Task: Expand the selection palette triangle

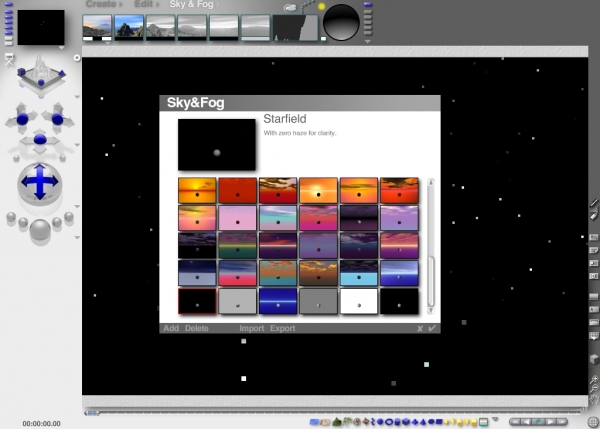Action: point(495,420)
